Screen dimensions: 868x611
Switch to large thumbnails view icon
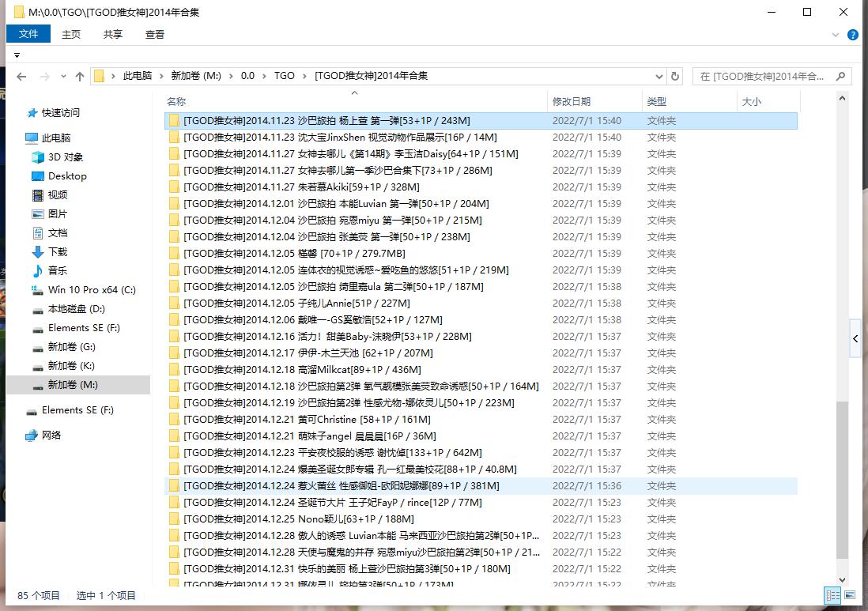[x=850, y=595]
